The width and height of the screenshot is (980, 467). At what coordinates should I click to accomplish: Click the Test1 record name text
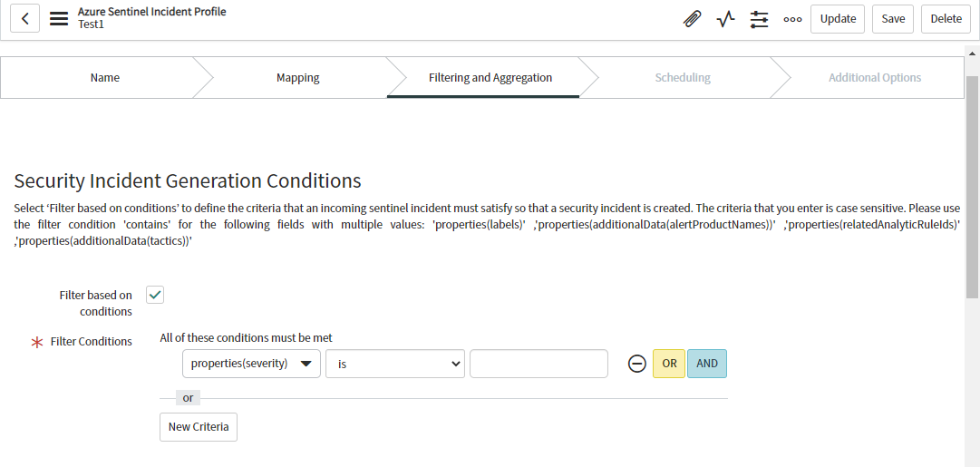(91, 24)
